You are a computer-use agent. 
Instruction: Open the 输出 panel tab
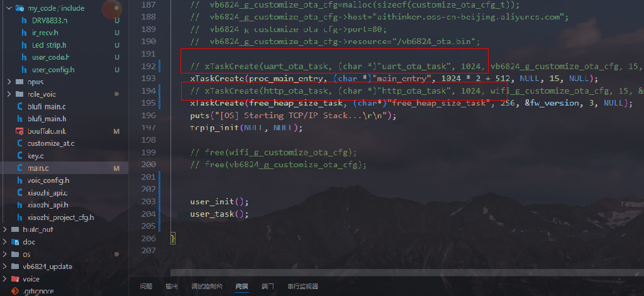point(172,286)
